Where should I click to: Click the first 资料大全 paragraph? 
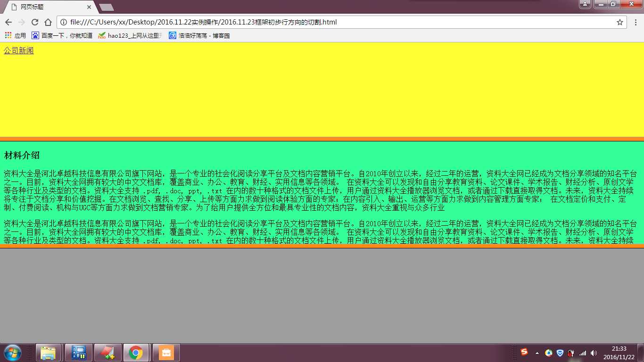coord(321,190)
